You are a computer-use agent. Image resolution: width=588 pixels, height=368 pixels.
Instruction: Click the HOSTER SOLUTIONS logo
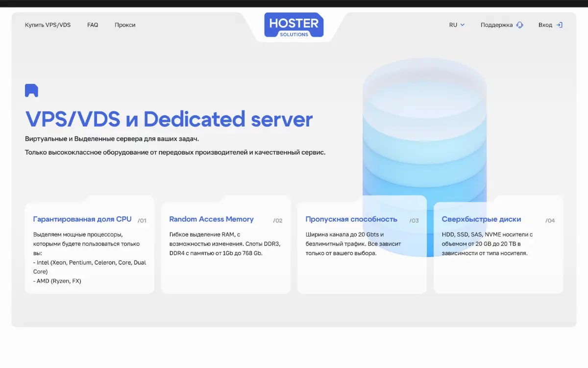294,25
